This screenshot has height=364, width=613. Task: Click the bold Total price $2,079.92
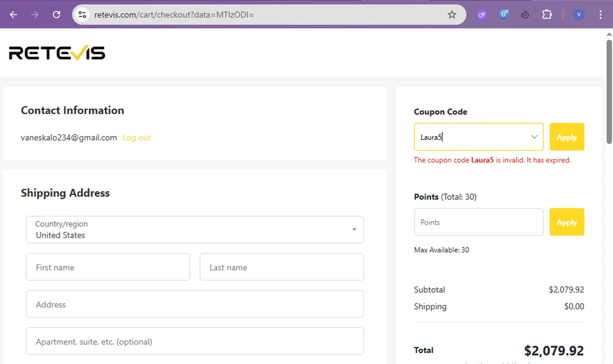(x=554, y=351)
